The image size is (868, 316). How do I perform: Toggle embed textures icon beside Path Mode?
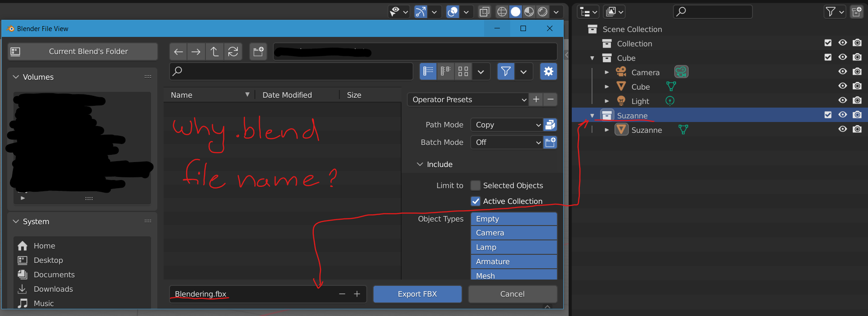[550, 125]
